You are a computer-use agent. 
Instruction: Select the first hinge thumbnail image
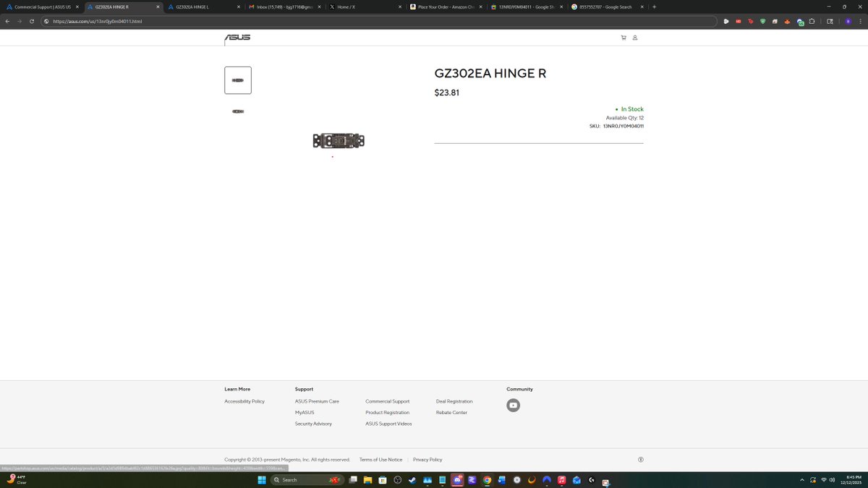click(x=238, y=80)
